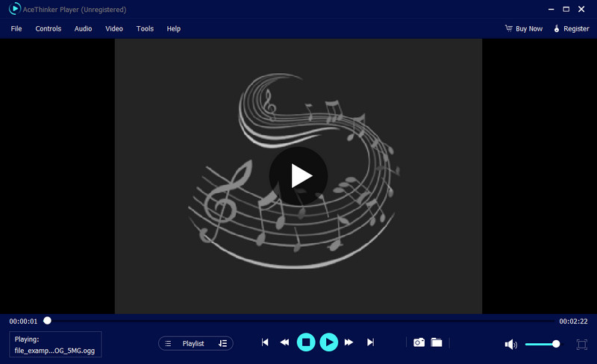Image resolution: width=597 pixels, height=364 pixels.
Task: Rewind the playback
Action: pos(284,342)
